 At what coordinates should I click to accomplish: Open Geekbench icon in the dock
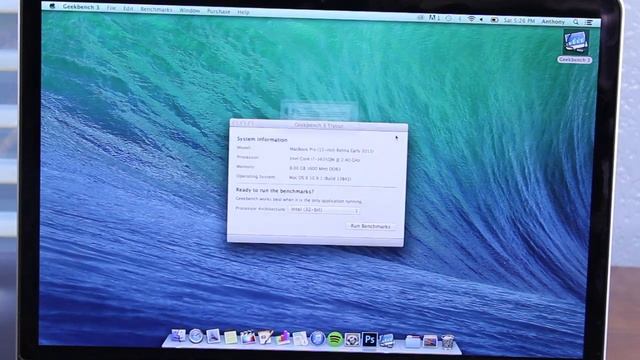387,340
